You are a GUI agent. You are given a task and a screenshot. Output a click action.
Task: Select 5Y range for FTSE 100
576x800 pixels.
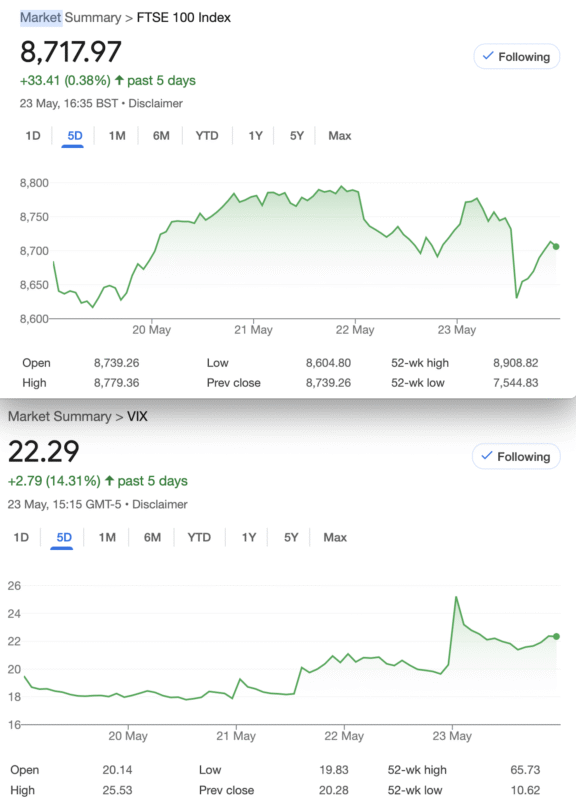click(x=296, y=136)
